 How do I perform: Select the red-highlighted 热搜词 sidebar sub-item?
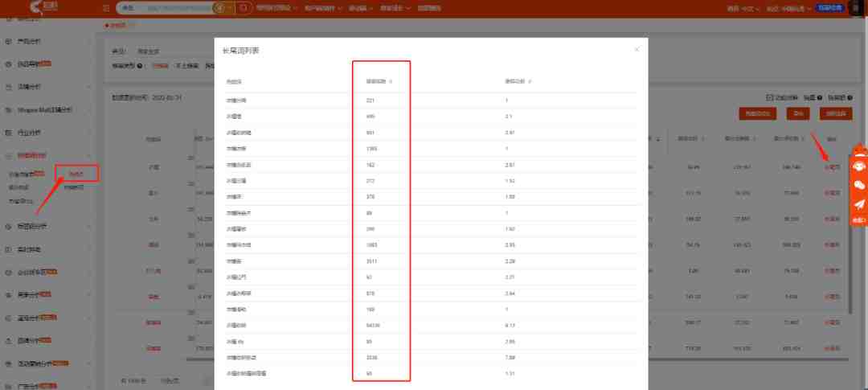coord(76,174)
